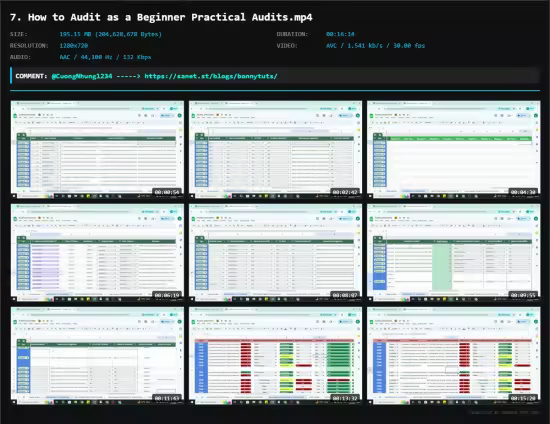View the screenshot captured at 00:11:43

click(97, 356)
